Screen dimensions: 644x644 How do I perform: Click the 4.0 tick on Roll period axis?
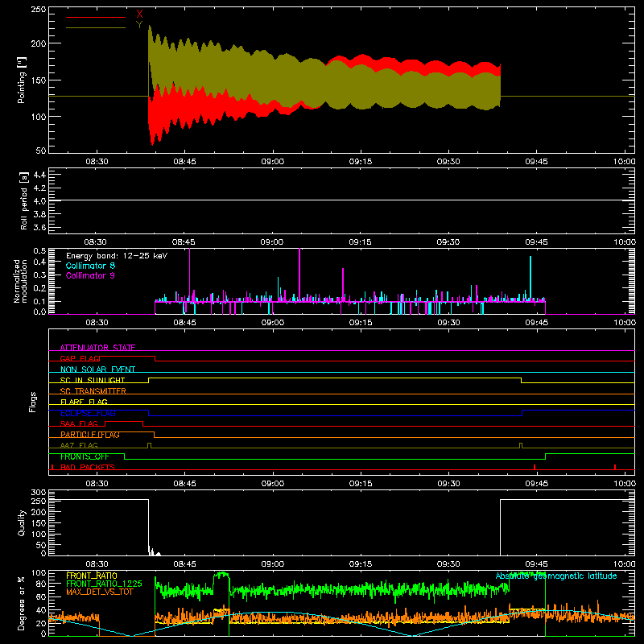pyautogui.click(x=39, y=201)
